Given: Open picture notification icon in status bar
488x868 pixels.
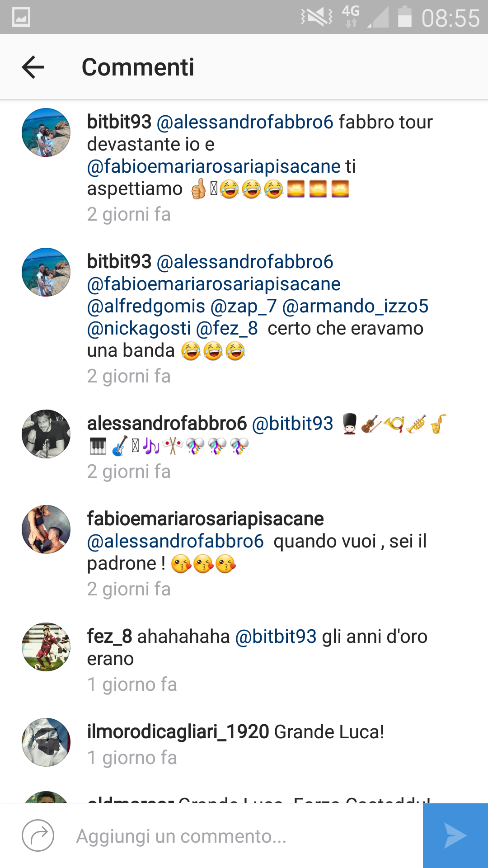Looking at the screenshot, I should point(21,18).
